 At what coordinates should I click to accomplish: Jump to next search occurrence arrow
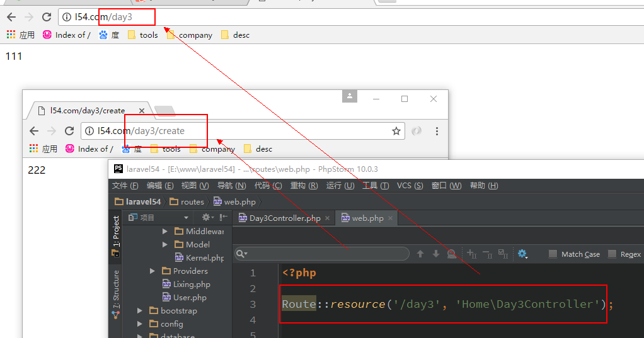(435, 254)
